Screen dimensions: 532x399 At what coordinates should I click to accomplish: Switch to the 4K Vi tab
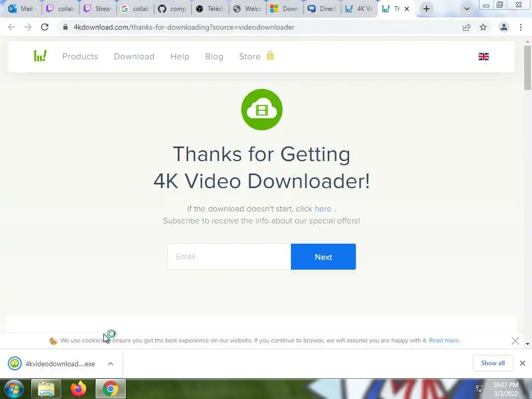pyautogui.click(x=359, y=9)
